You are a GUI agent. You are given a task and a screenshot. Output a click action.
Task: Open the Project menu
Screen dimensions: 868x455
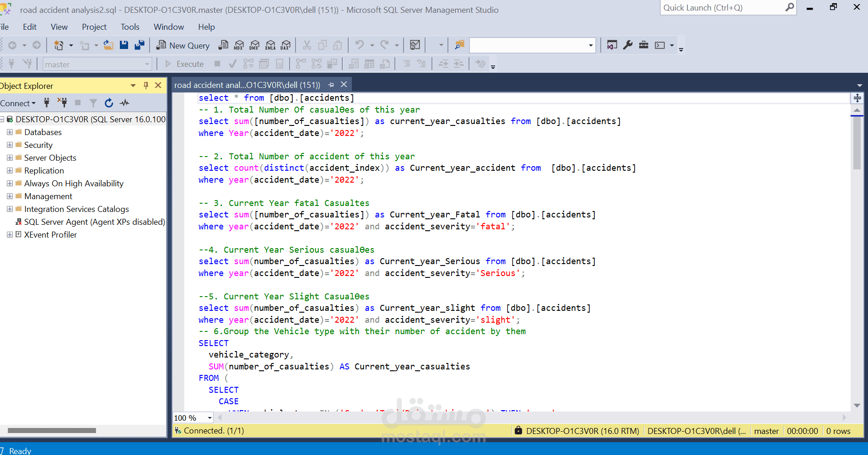point(94,27)
